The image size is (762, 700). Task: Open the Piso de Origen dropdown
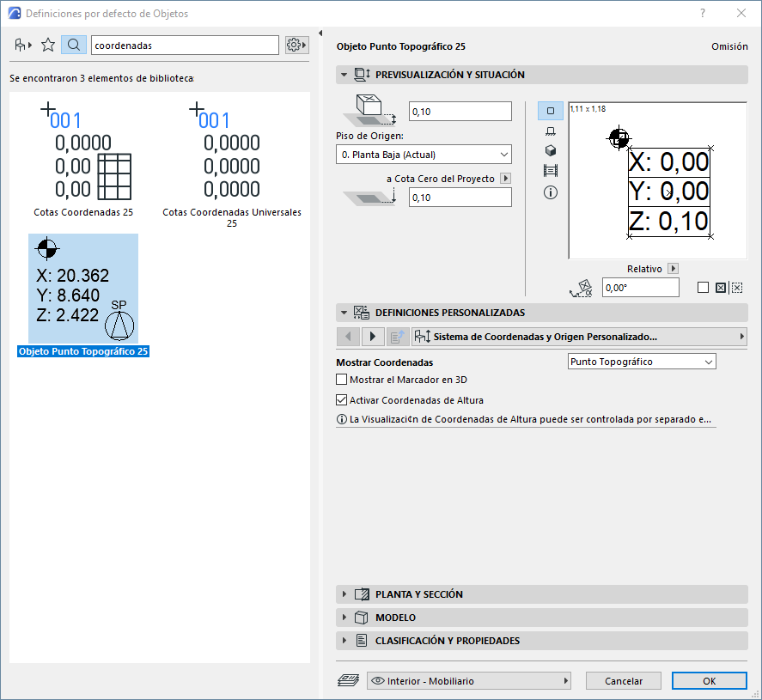pos(424,155)
